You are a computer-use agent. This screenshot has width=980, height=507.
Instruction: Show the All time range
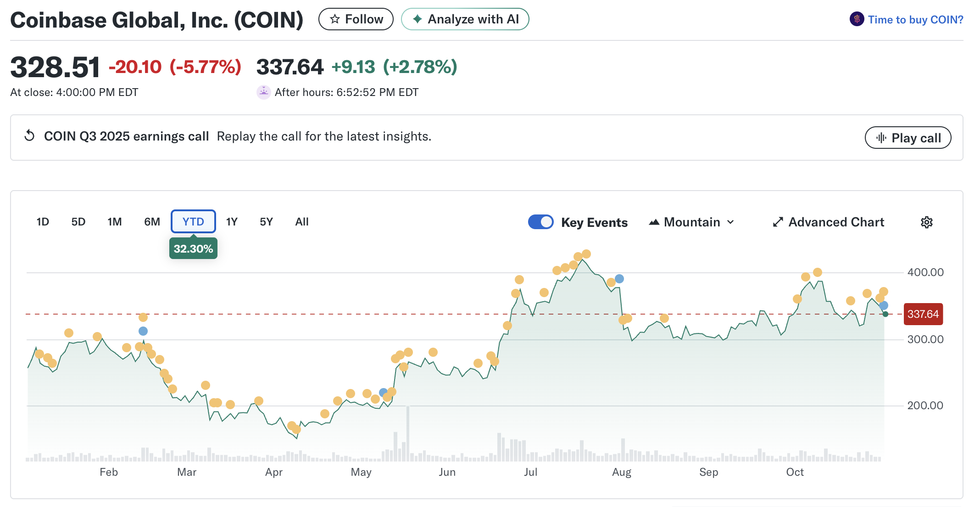(302, 222)
